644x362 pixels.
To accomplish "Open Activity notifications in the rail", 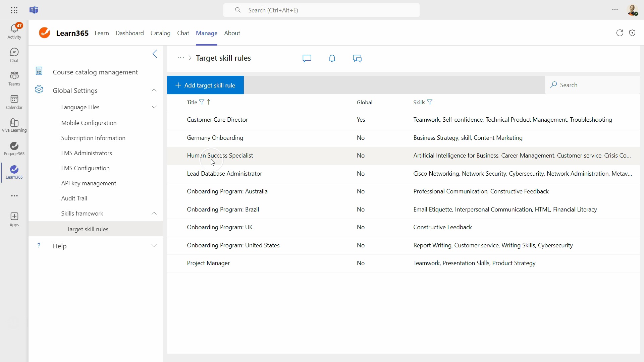I will pos(14,31).
